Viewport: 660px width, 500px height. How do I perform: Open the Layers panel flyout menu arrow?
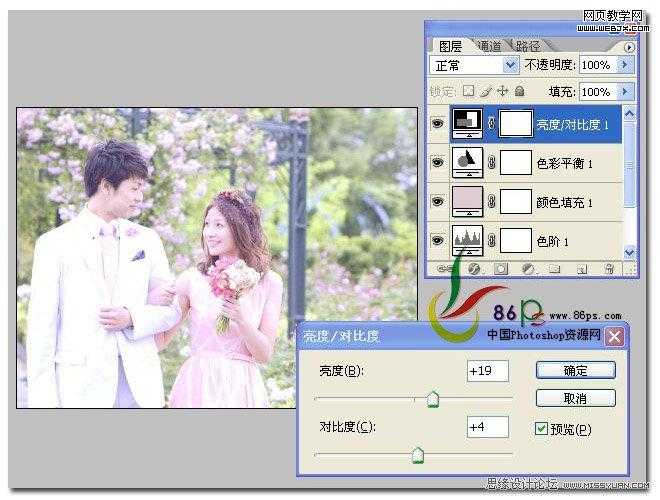pos(629,47)
